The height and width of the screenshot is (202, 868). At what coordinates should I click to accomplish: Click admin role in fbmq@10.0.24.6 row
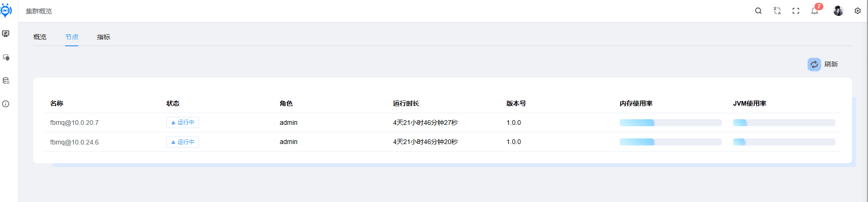pyautogui.click(x=289, y=142)
